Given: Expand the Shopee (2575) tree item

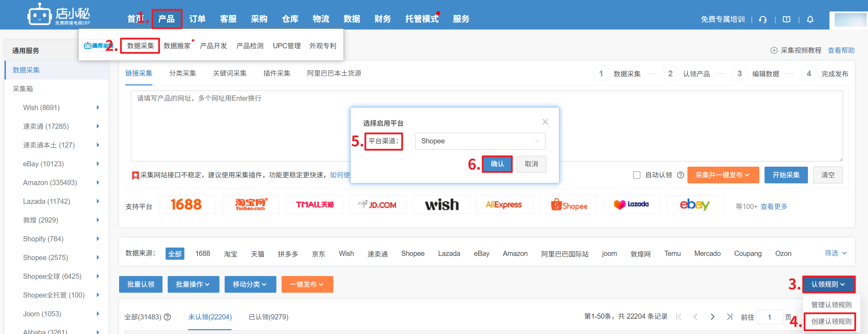Looking at the screenshot, I should click(98, 258).
